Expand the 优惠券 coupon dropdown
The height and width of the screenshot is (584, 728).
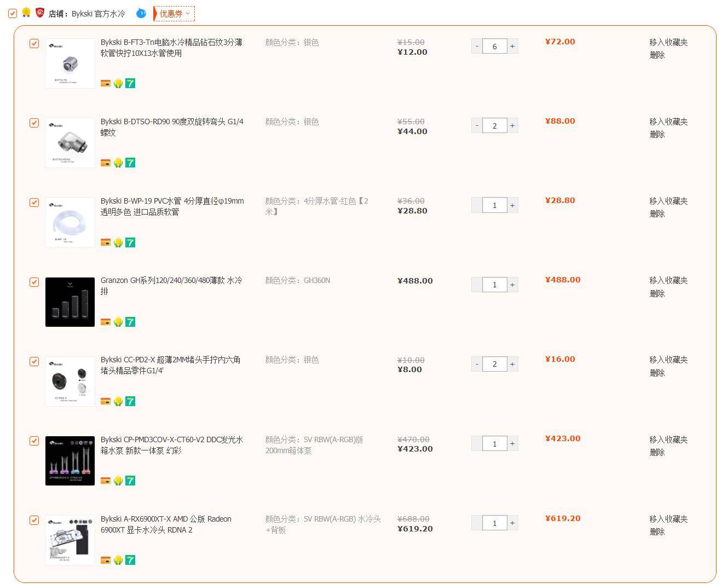point(174,14)
